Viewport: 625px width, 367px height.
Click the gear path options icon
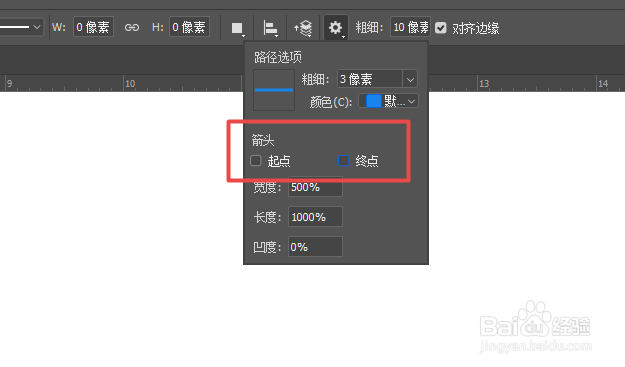336,27
